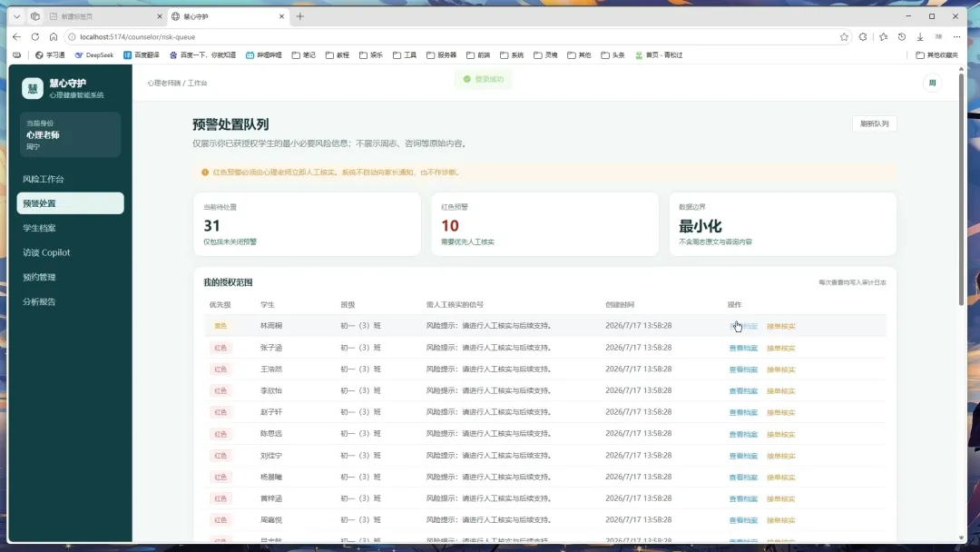Open 风险工作台 in the sidebar
This screenshot has width=980, height=552.
tap(70, 179)
